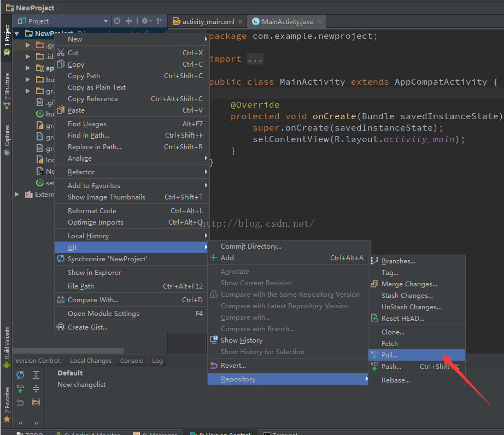Expand the bu folder tree node

pyautogui.click(x=28, y=79)
